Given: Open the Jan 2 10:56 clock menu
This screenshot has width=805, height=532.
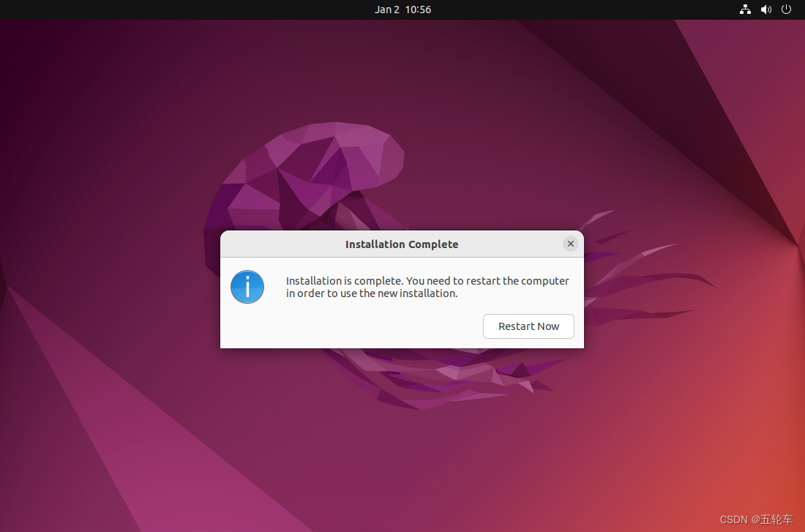Looking at the screenshot, I should (402, 10).
